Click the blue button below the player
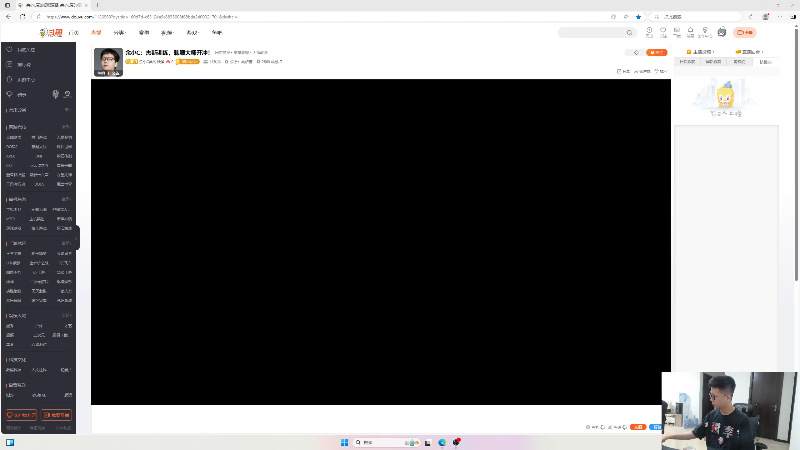The height and width of the screenshot is (450, 800). pos(656,427)
